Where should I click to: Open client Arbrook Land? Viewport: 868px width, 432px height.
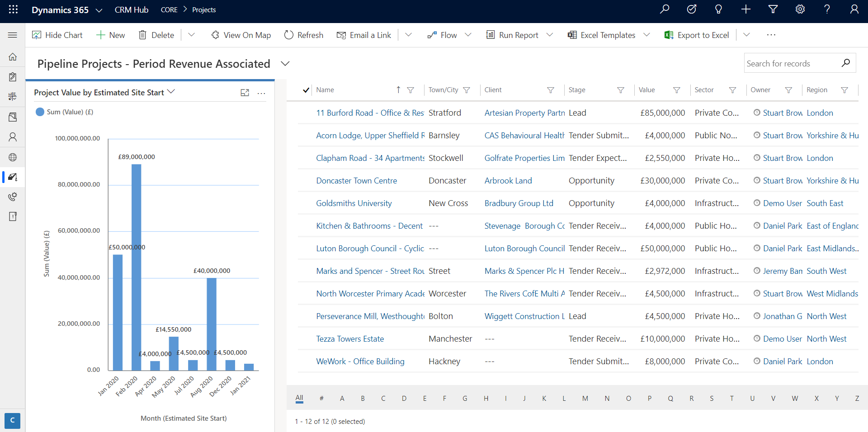pos(508,181)
